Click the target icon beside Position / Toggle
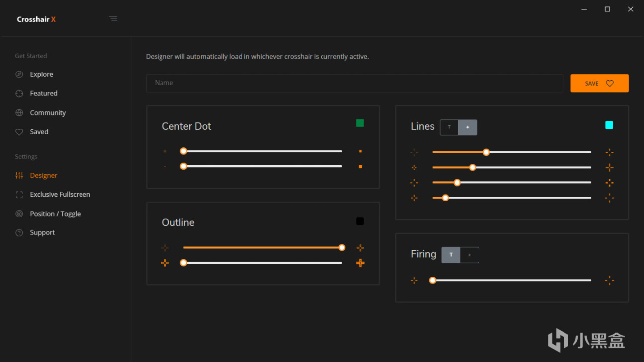Screen dimensions: 644x362 pos(19,214)
